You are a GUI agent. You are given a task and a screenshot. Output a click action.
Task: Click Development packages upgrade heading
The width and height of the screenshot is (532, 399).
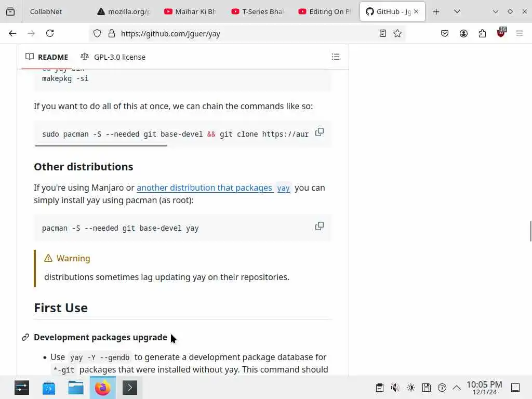coord(100,337)
